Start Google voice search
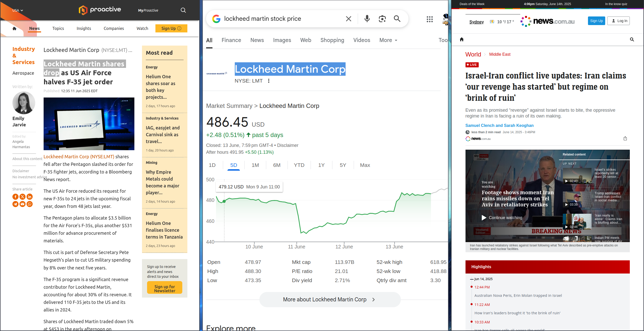The height and width of the screenshot is (331, 644). click(367, 18)
